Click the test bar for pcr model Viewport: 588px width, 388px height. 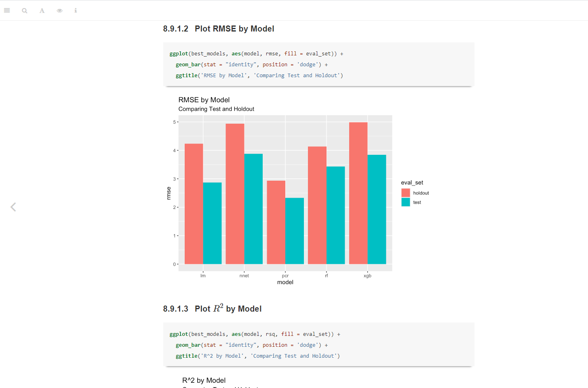[x=295, y=231]
